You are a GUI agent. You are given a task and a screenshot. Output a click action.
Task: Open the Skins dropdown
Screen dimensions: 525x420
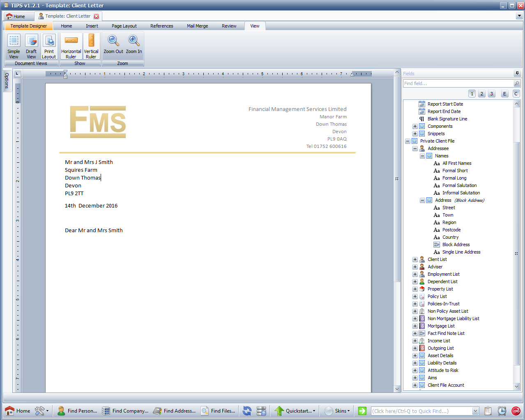coord(338,411)
